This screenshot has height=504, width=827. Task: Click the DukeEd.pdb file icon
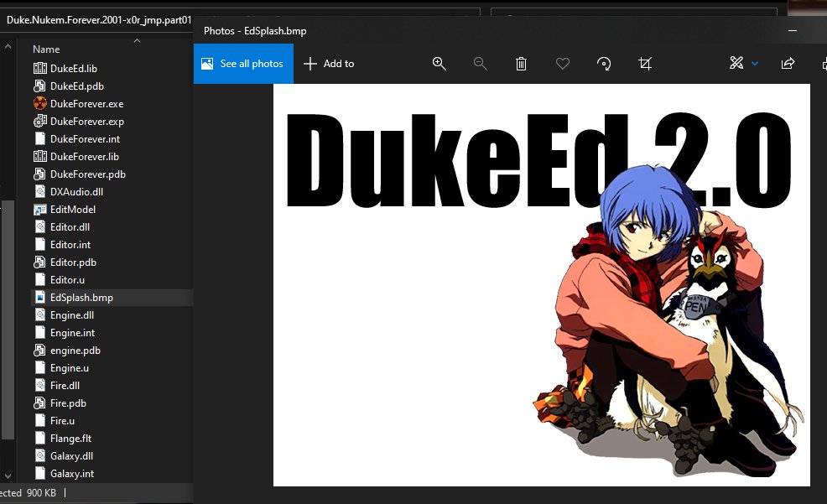[x=40, y=86]
